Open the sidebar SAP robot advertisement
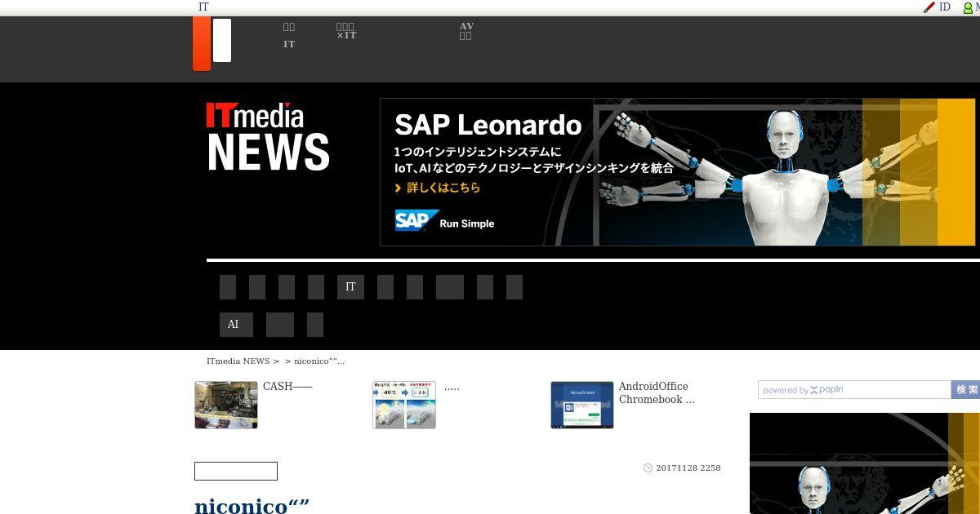980x514 pixels. (x=865, y=463)
